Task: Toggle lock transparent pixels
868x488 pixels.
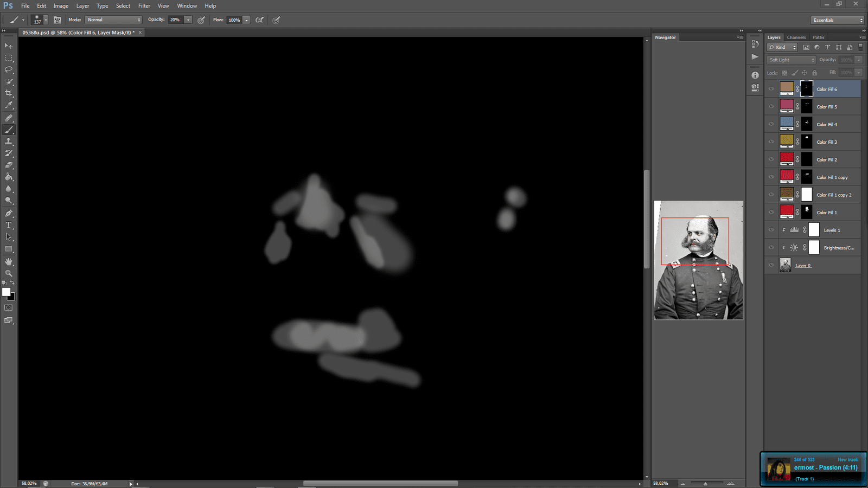Action: click(784, 73)
